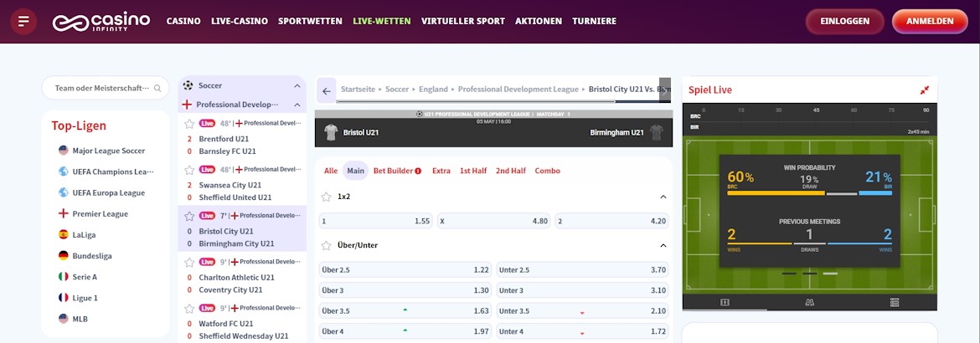Star the 1x2 market

326,197
